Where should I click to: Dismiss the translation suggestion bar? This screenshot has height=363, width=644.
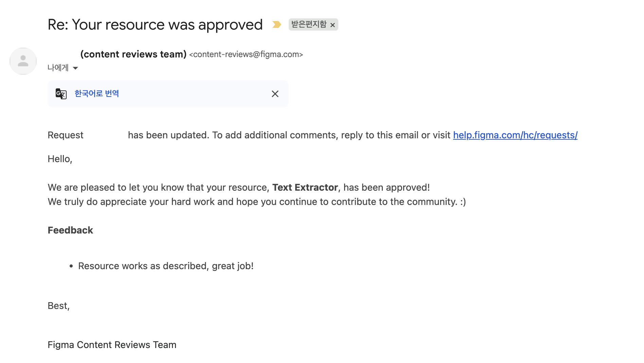click(x=275, y=94)
